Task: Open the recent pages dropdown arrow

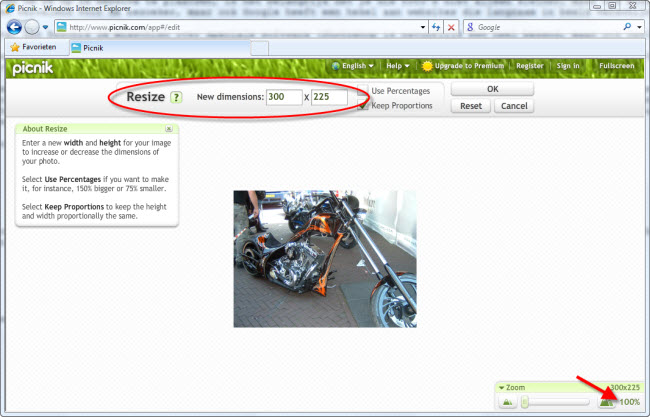Action: point(46,27)
